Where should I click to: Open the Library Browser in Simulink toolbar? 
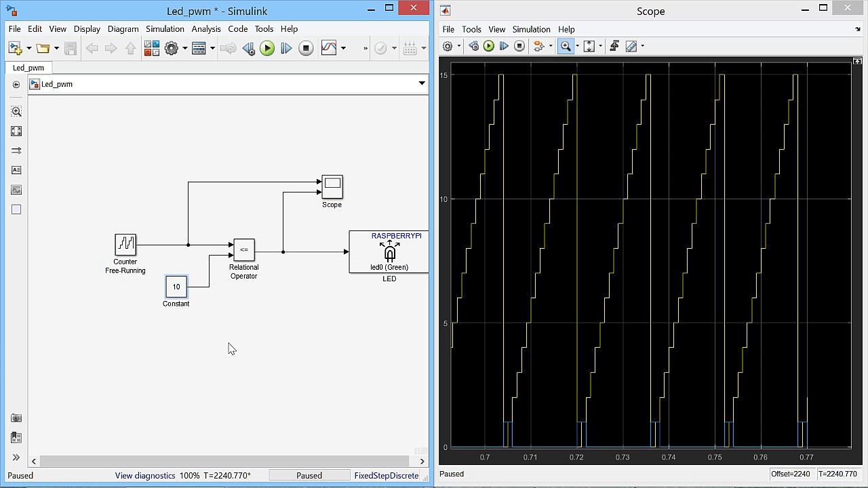[151, 48]
